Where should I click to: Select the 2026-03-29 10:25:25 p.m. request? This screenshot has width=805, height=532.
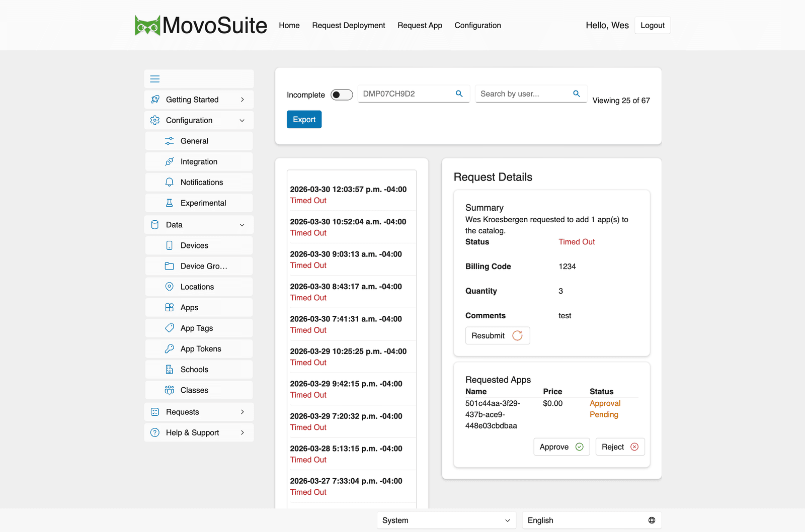click(352, 357)
